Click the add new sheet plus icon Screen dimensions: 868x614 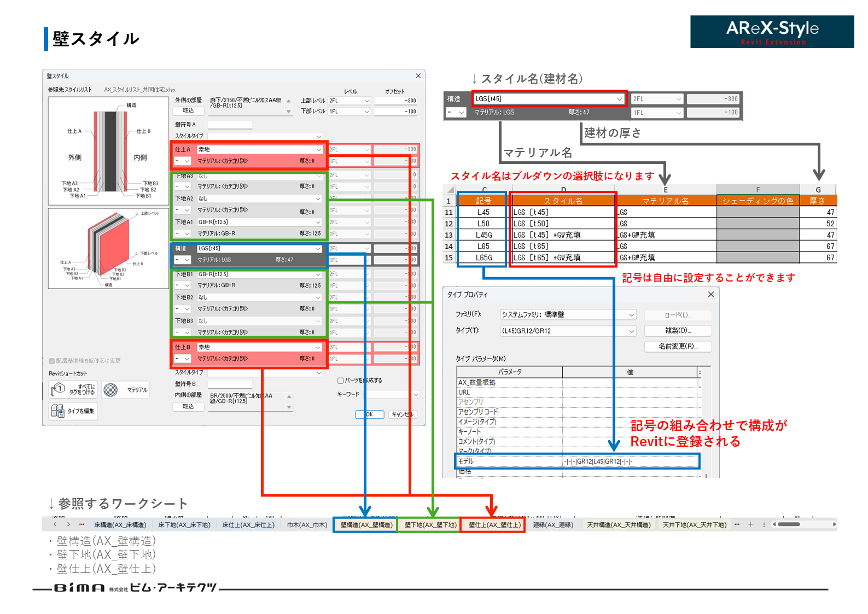coord(750,524)
